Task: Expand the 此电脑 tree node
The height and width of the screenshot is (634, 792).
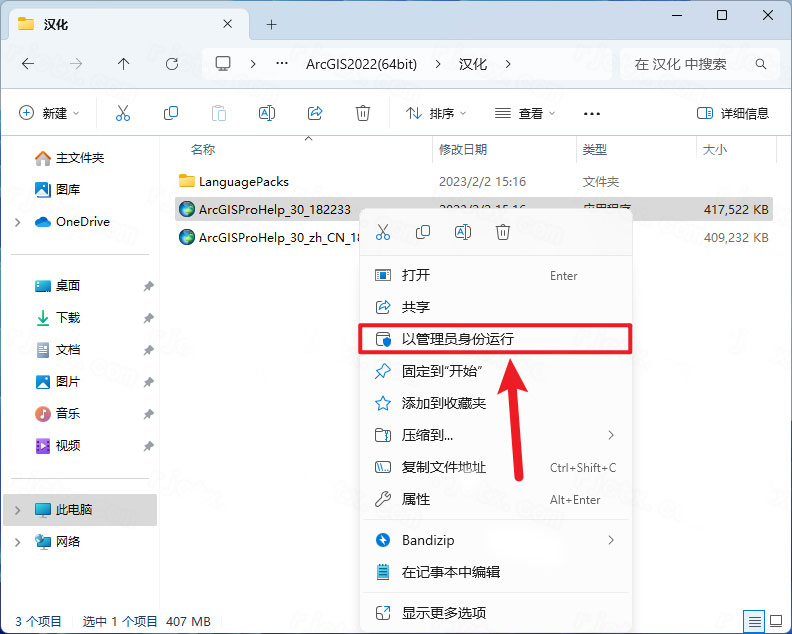Action: click(x=18, y=510)
